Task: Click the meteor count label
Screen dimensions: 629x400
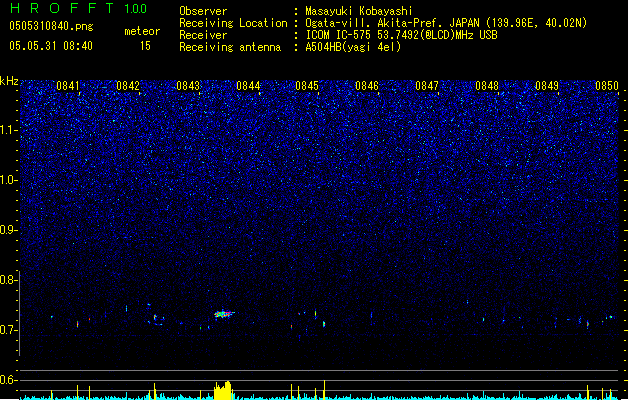Action: 142,31
